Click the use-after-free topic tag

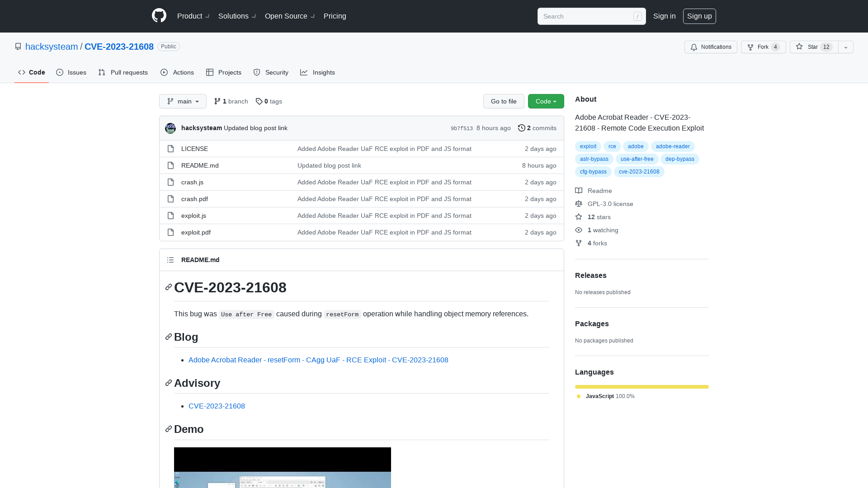[637, 159]
